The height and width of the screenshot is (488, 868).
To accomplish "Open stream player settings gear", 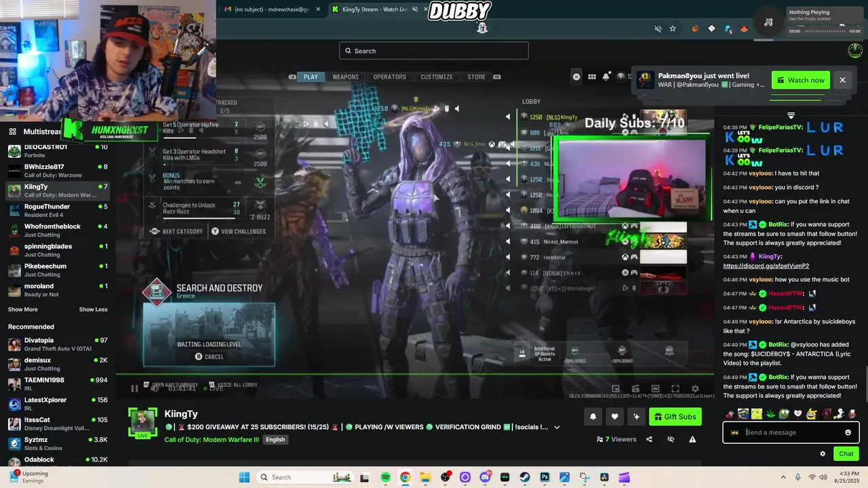I will [695, 388].
